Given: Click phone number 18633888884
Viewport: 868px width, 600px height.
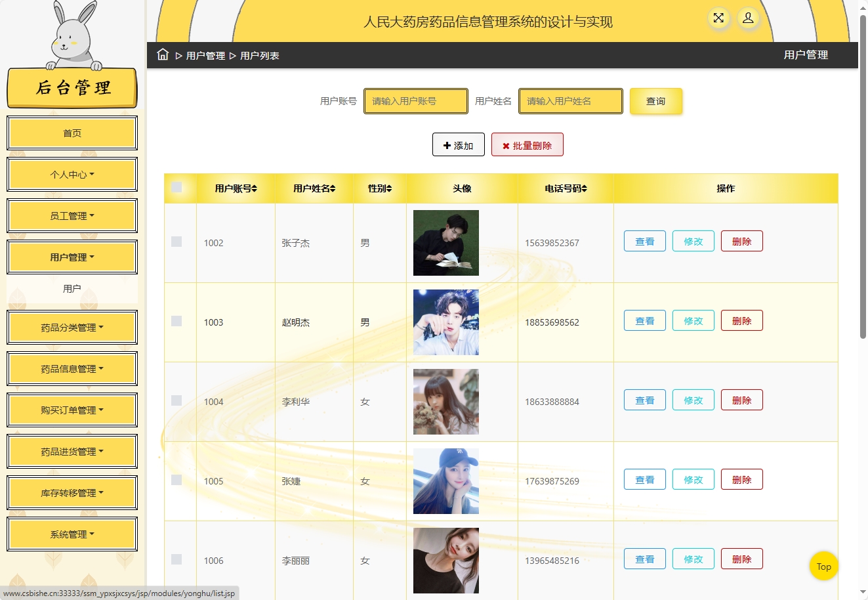Looking at the screenshot, I should click(x=552, y=402).
